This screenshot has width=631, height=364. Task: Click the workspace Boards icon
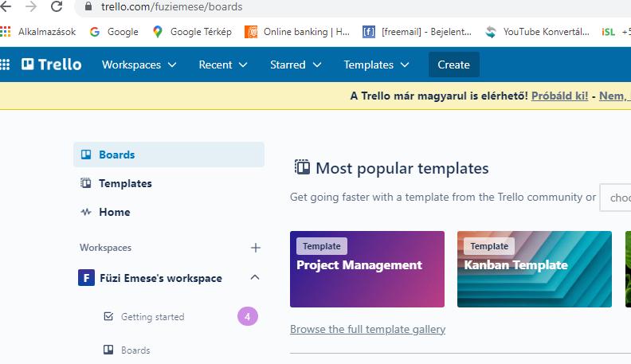point(108,350)
